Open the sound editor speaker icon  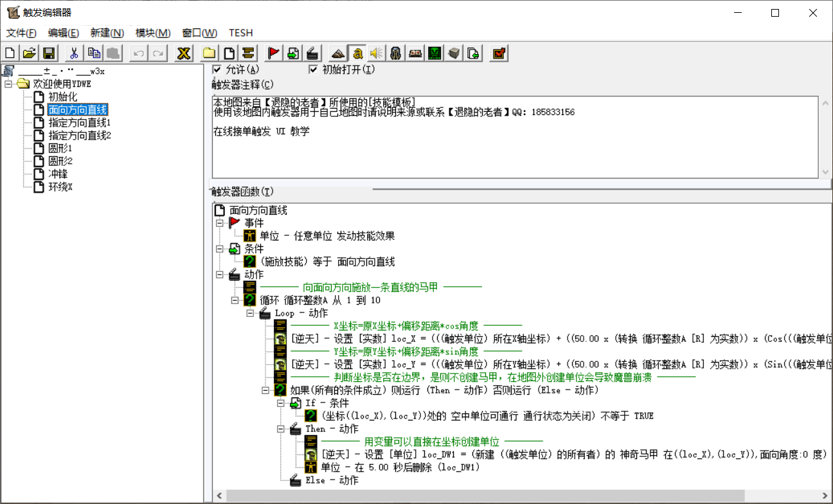[375, 53]
